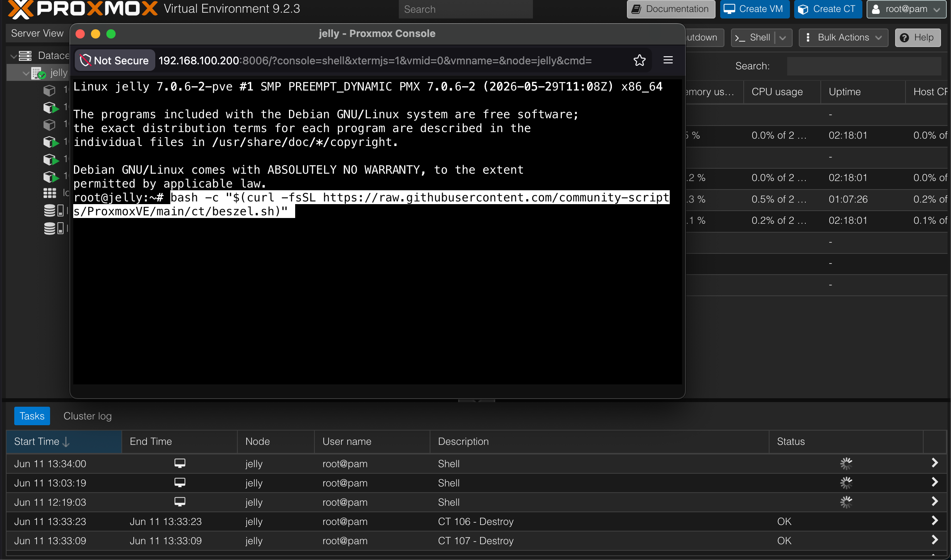Sort tasks by the Description column header
The image size is (951, 560).
point(600,441)
